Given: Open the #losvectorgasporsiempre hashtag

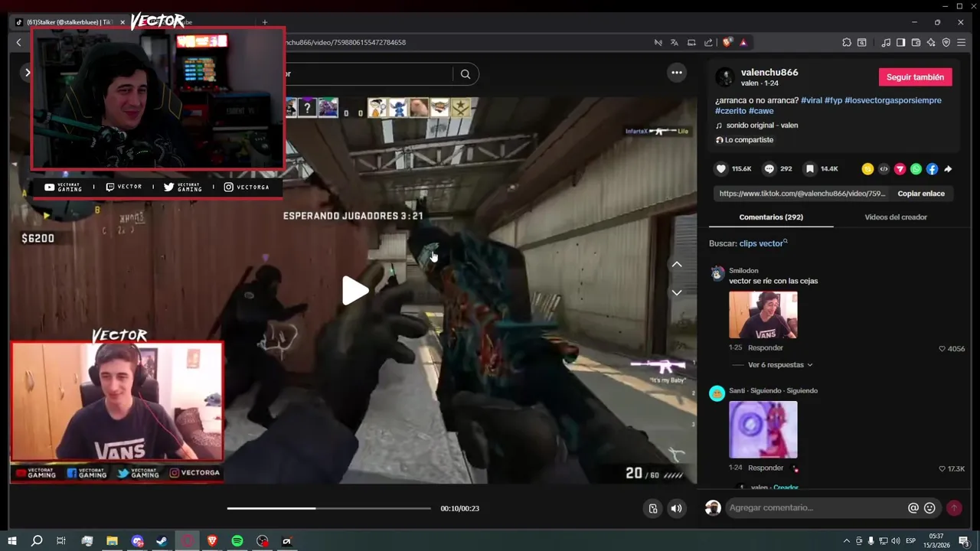Looking at the screenshot, I should click(x=893, y=100).
